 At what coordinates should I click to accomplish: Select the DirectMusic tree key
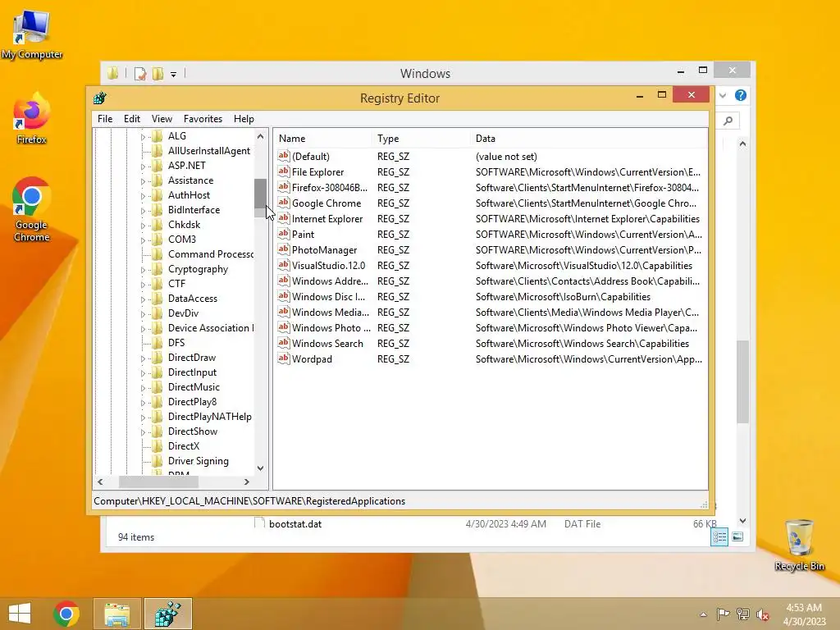click(194, 387)
